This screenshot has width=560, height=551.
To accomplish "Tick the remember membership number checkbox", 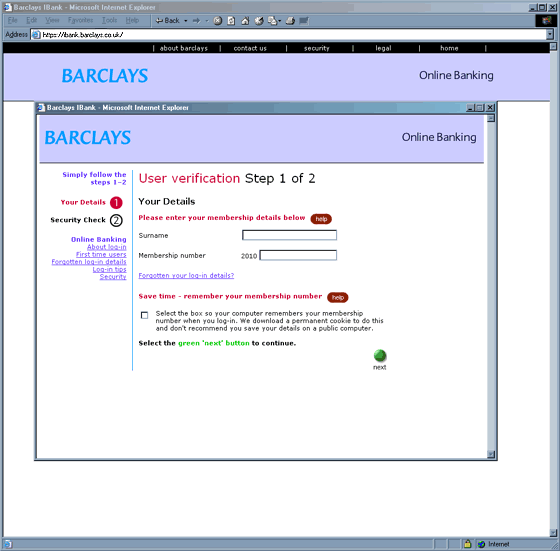I will pos(144,315).
